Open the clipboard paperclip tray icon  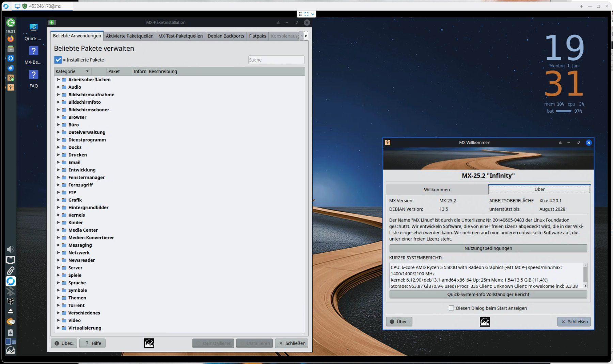pos(11,271)
